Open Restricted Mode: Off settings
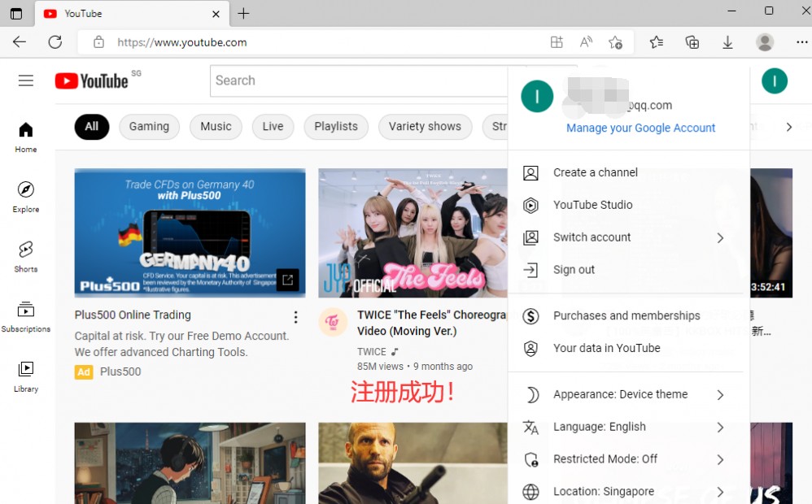The image size is (812, 504). pyautogui.click(x=626, y=459)
